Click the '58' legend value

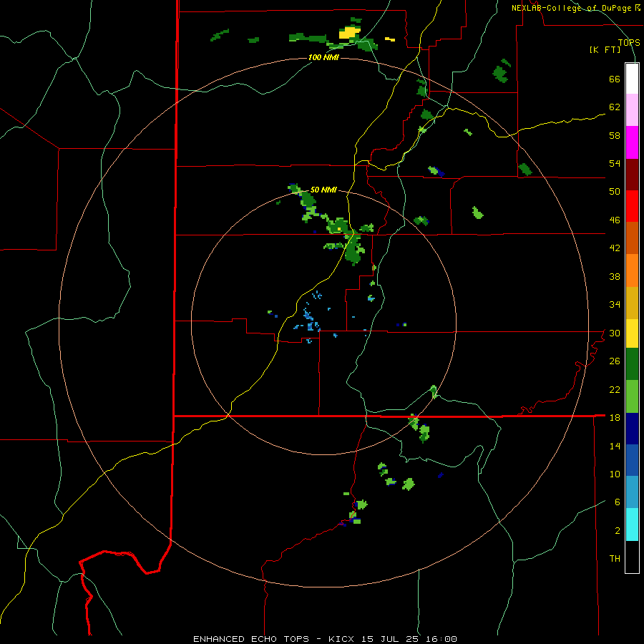point(615,135)
